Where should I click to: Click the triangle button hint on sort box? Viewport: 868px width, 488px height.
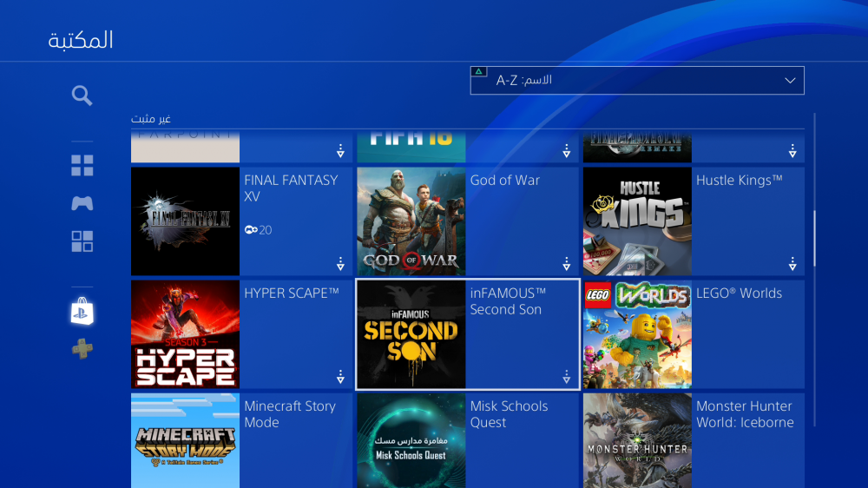click(479, 71)
